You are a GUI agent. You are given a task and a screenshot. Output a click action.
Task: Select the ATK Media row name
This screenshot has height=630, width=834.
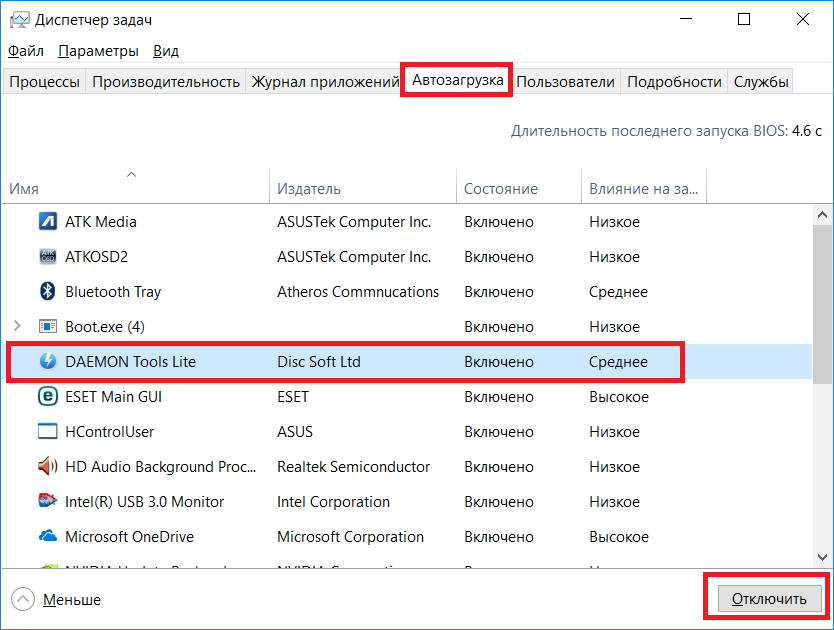point(101,221)
